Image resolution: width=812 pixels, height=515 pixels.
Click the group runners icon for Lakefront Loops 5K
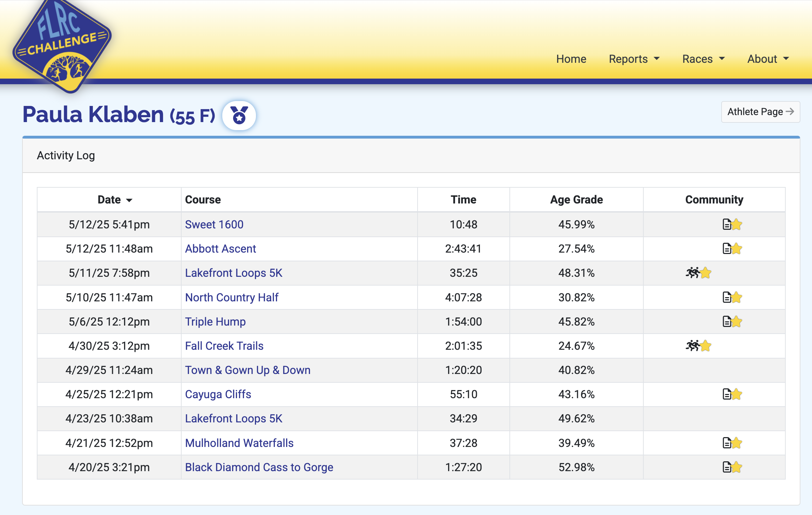pos(692,273)
